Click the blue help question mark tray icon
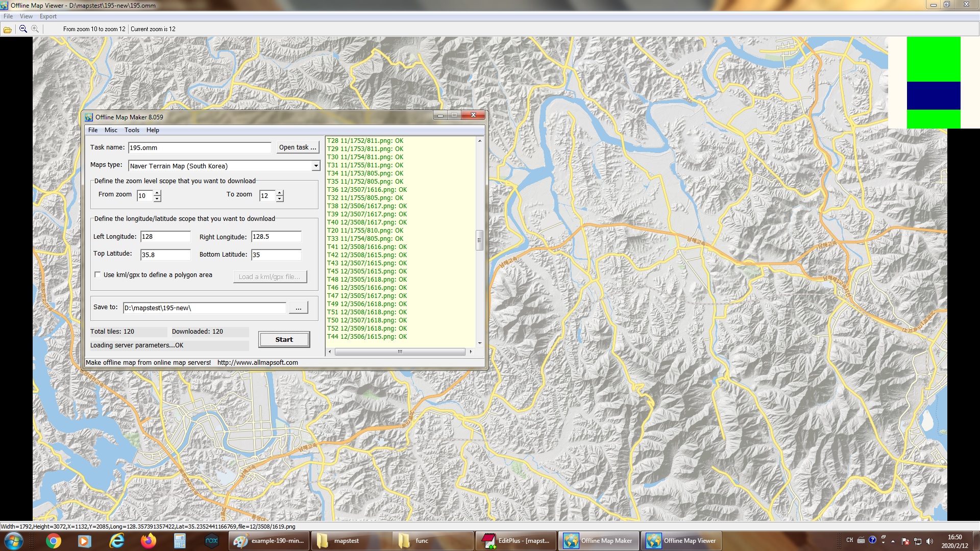This screenshot has width=980, height=551. [x=872, y=540]
